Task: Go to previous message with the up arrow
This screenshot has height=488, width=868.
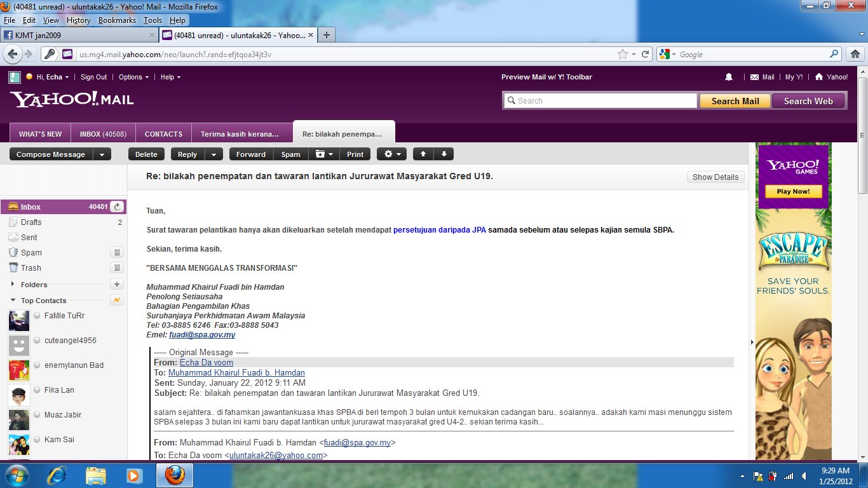Action: tap(422, 154)
